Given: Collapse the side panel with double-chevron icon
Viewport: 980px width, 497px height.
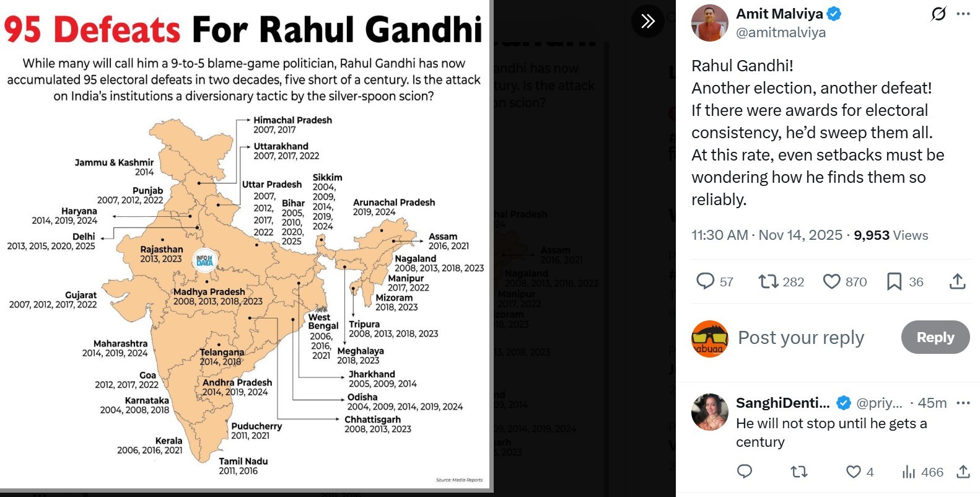Looking at the screenshot, I should point(647,21).
